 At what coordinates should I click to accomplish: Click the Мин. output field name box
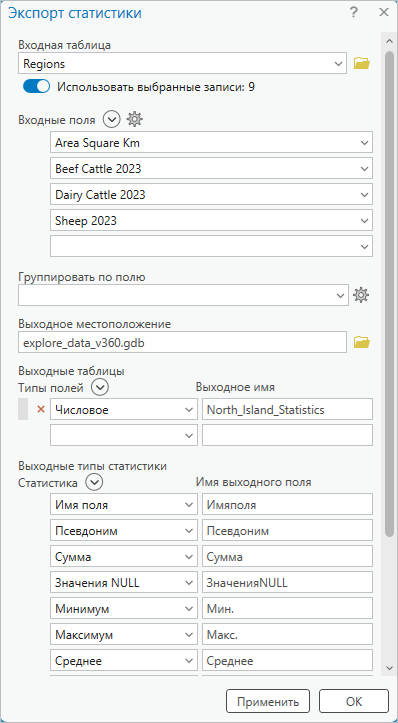coord(287,609)
